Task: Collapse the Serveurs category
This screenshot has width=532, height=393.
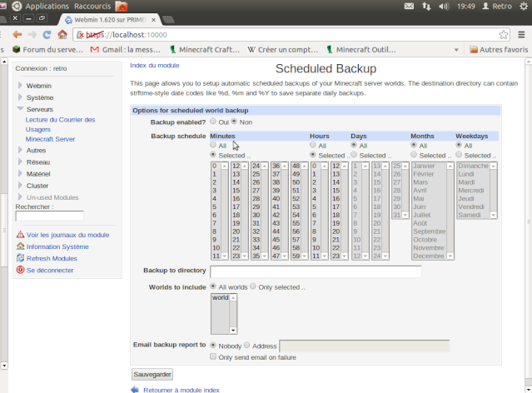Action: (20, 109)
